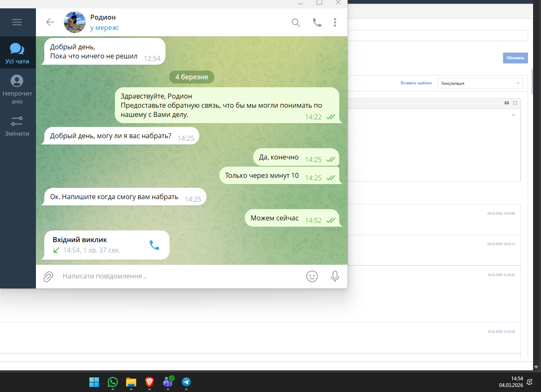Open WhatsApp from the taskbar
This screenshot has height=392, width=541.
pos(113,382)
